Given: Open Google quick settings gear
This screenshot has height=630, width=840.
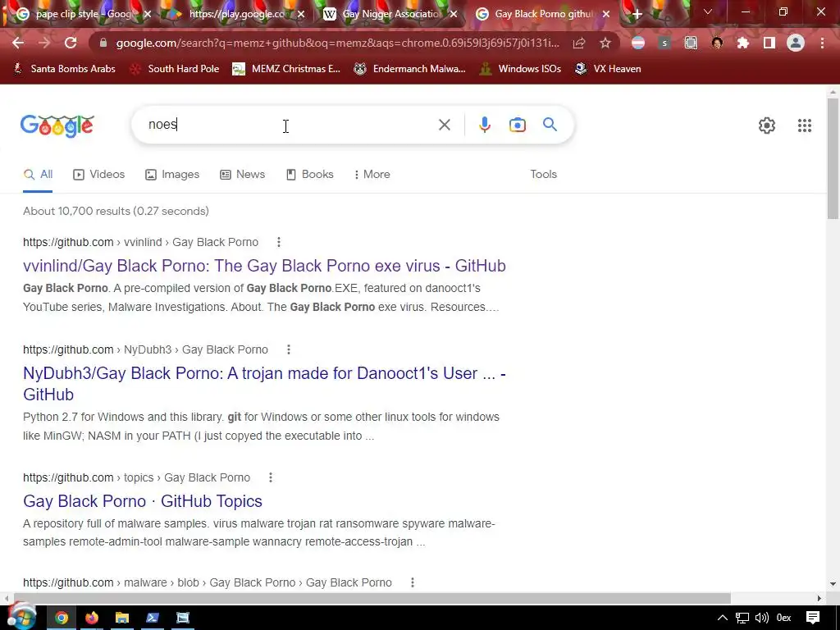Looking at the screenshot, I should click(x=767, y=126).
